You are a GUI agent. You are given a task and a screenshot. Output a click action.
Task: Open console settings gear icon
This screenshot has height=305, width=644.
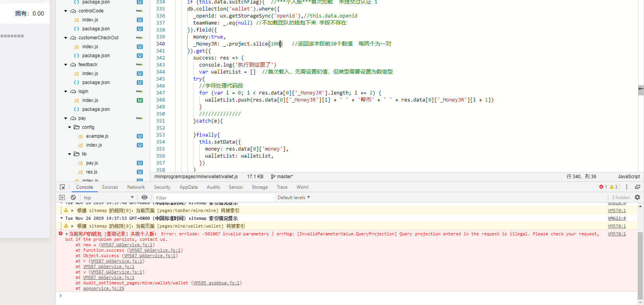[x=637, y=198]
